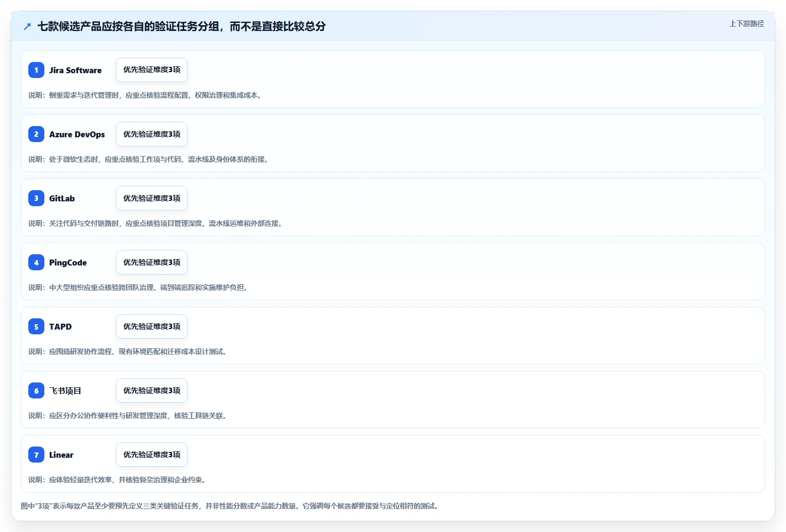Click the 优先验证维度3项 chip for PingCode
Viewport: 786px width, 532px height.
pyautogui.click(x=152, y=262)
